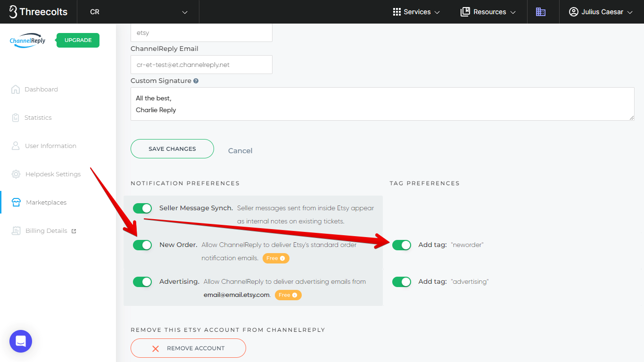
Task: Expand the Resources menu chevron
Action: [x=513, y=12]
